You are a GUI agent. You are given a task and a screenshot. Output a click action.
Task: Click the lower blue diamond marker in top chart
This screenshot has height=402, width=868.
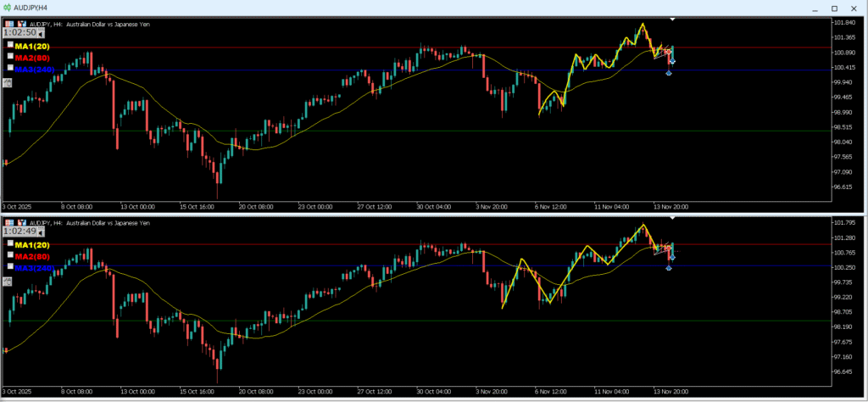[x=669, y=73]
